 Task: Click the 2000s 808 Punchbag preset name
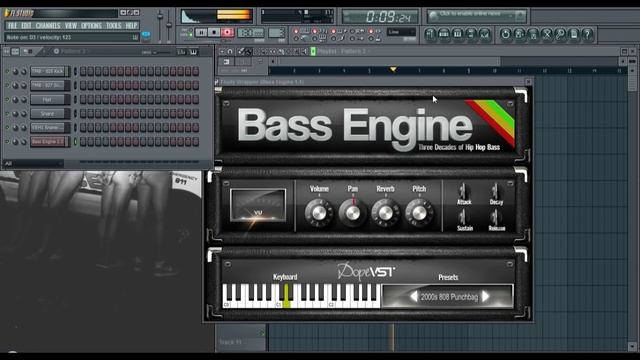[x=449, y=297]
